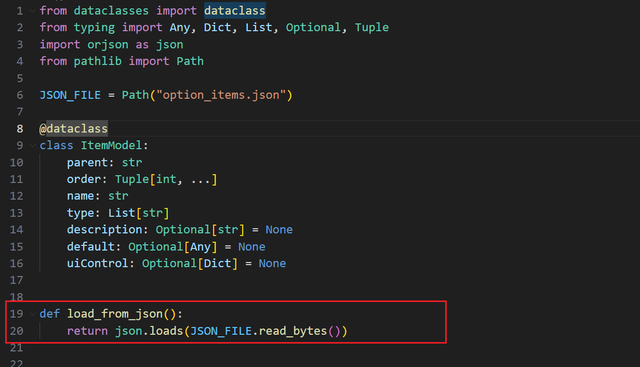Click the highlighted dataclass import name
The image size is (640, 367).
pos(235,11)
